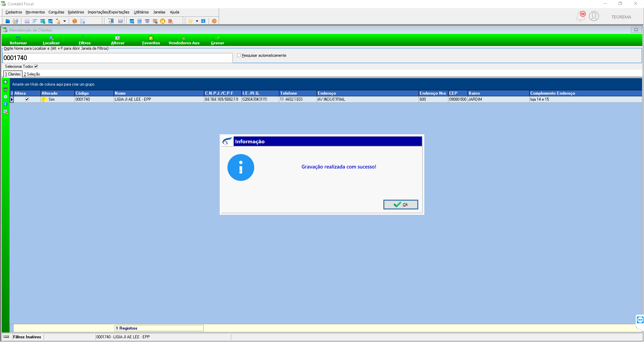Click the grid export icon on left sidebar
The width and height of the screenshot is (644, 342).
5,112
